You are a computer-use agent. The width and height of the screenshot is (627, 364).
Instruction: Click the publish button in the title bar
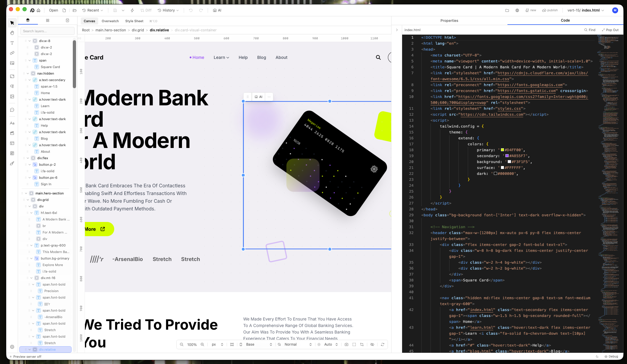(550, 10)
